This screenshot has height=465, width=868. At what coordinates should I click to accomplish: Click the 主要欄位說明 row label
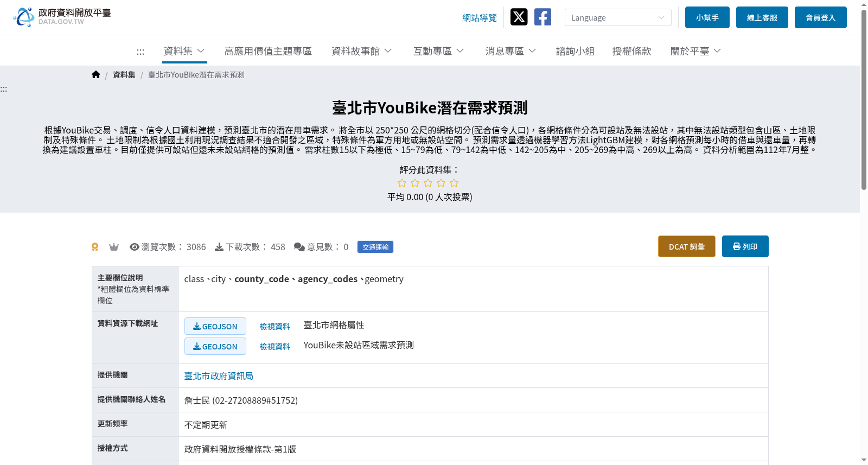click(x=120, y=278)
